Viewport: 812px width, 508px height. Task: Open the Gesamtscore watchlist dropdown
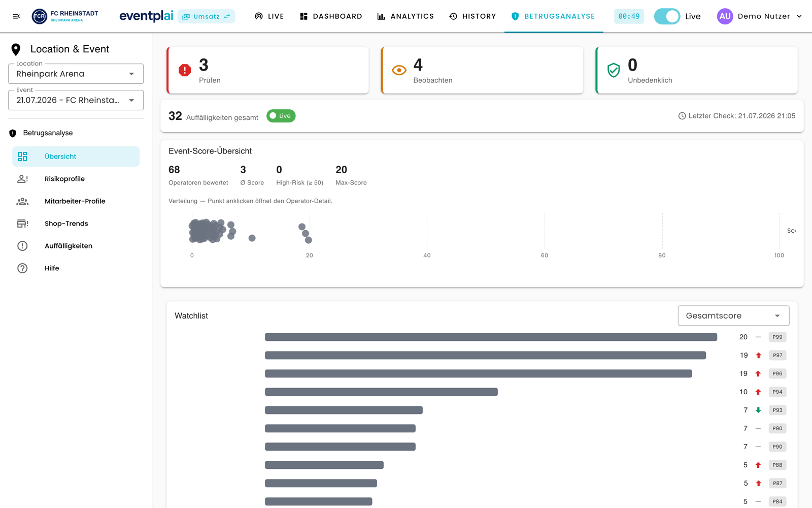coord(733,315)
